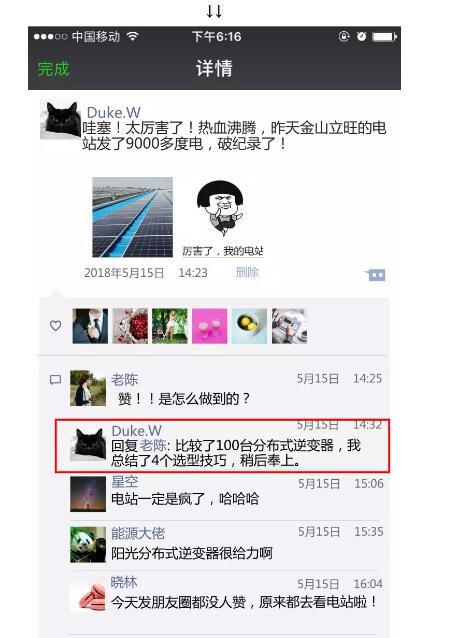Viewport: 453px width, 638px height.
Task: Open 老陈's profile name in comments
Action: click(125, 379)
